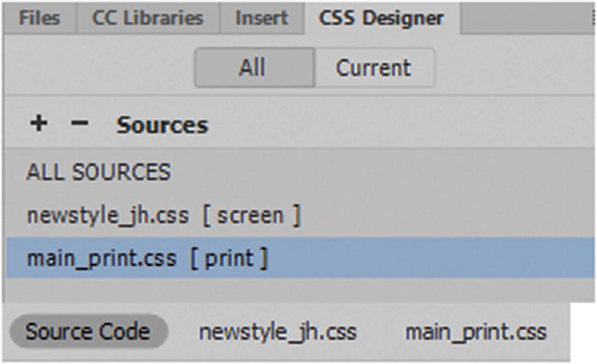Screen dimensions: 597x364
Task: Click the [ print ] media label
Action: 229,258
